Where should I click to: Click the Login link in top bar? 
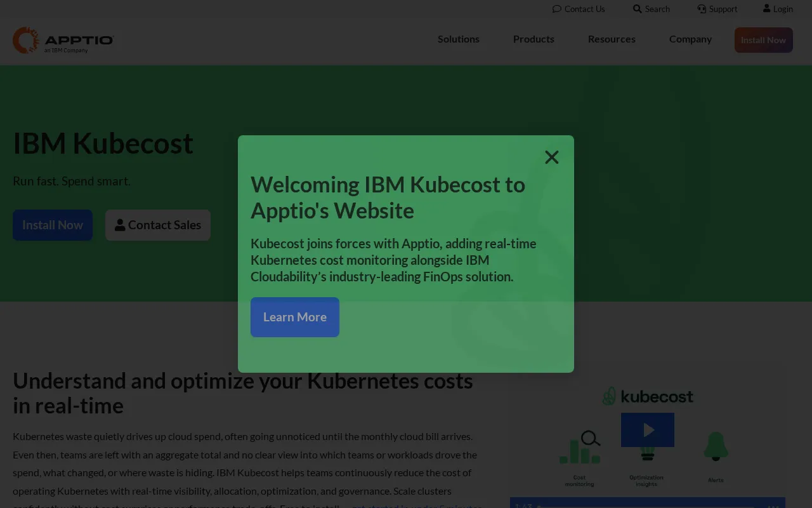click(x=778, y=9)
